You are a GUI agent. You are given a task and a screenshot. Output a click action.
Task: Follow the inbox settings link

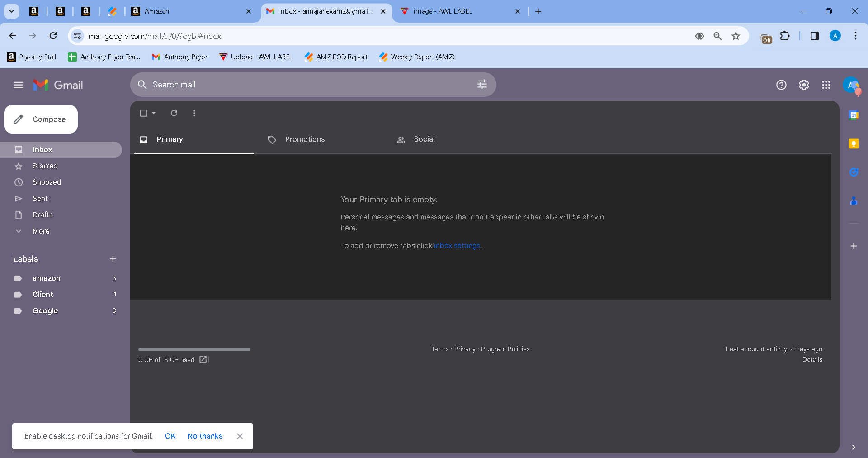point(457,246)
